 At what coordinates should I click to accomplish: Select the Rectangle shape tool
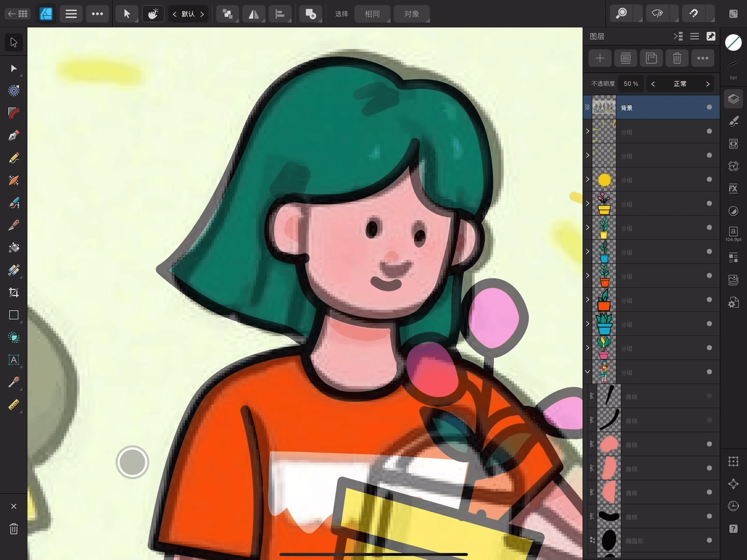(13, 315)
